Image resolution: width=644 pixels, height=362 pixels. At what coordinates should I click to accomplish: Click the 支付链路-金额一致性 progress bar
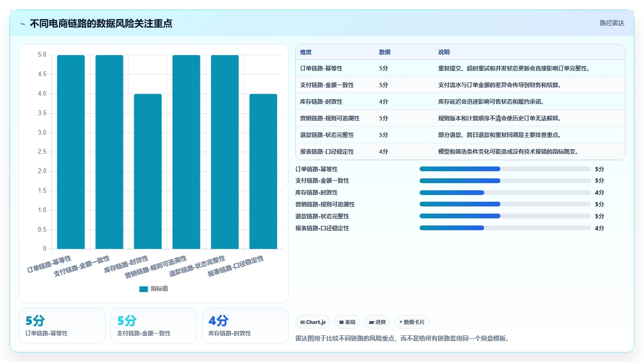click(505, 181)
